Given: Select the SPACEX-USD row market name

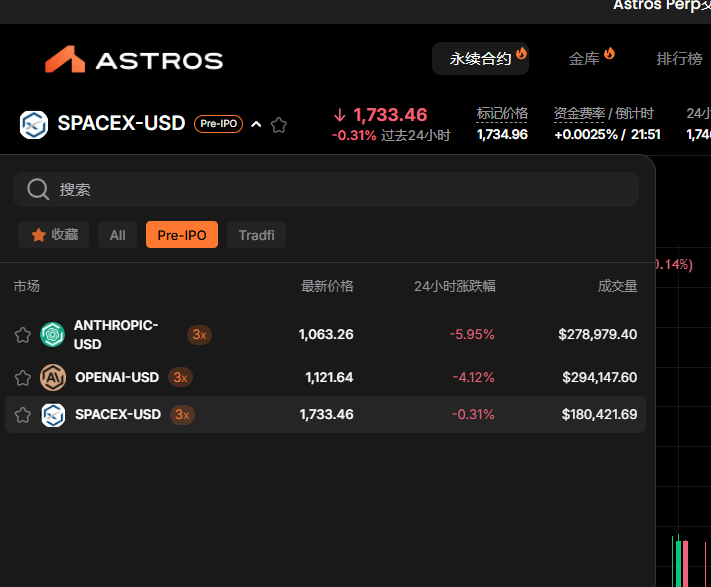Looking at the screenshot, I should click(118, 414).
